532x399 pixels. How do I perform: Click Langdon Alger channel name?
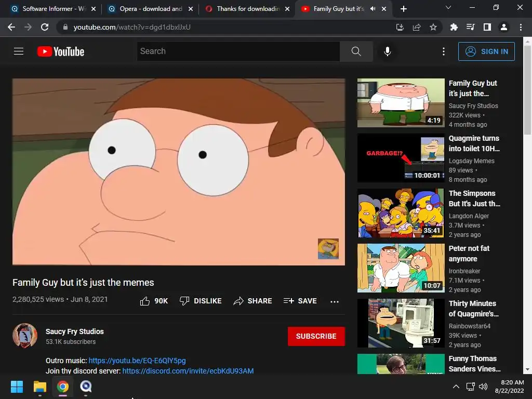tap(469, 216)
